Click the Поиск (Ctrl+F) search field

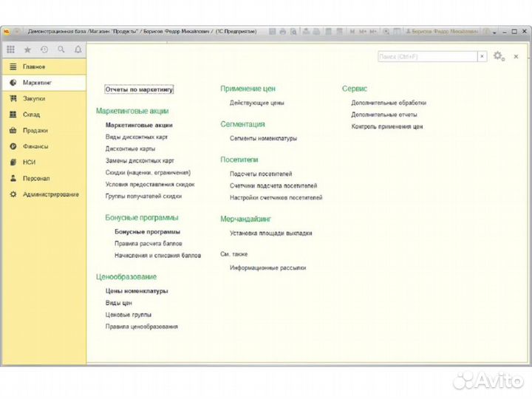[x=426, y=57]
